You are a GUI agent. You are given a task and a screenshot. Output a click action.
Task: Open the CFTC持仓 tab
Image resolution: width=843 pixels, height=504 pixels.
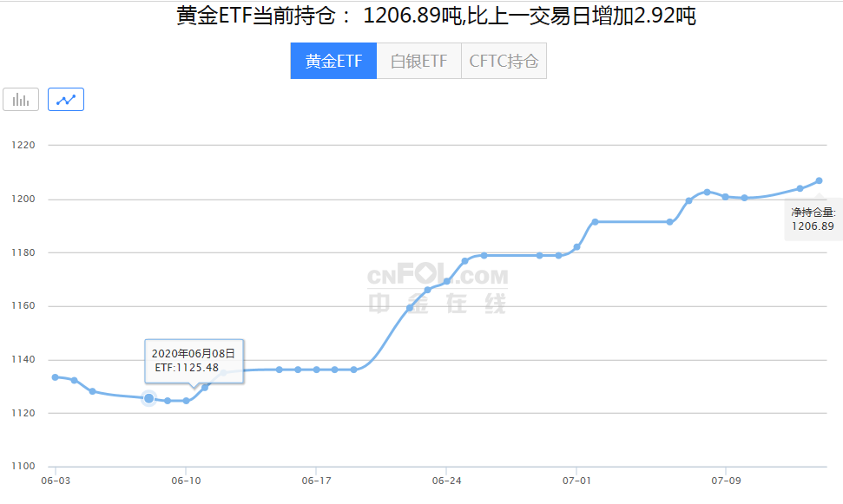[x=504, y=62]
